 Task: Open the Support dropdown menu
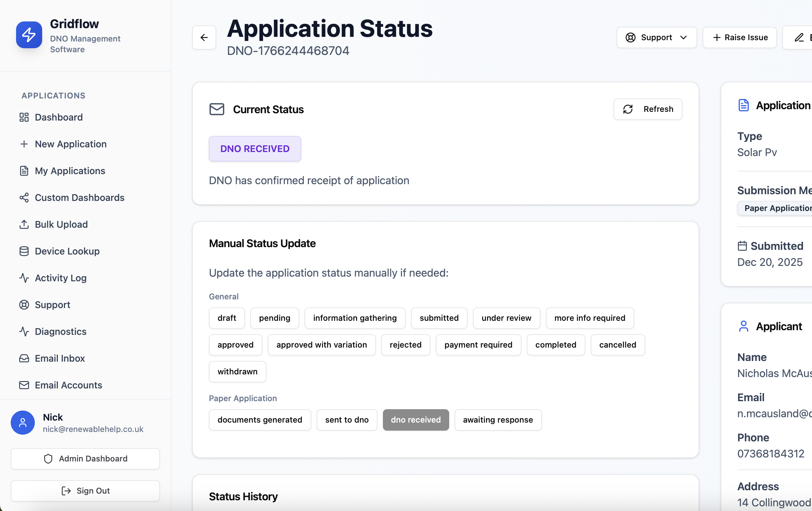pyautogui.click(x=656, y=38)
